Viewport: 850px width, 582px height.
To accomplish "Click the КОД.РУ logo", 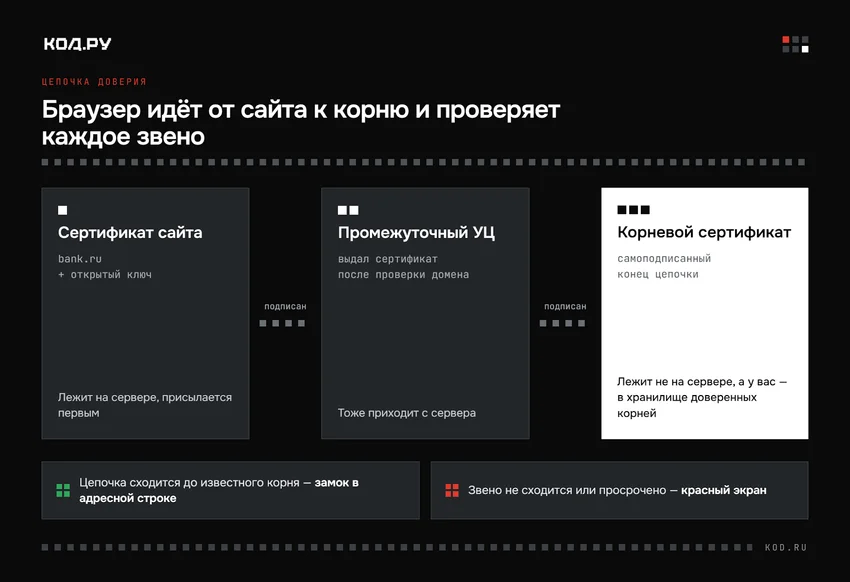I will pos(78,44).
